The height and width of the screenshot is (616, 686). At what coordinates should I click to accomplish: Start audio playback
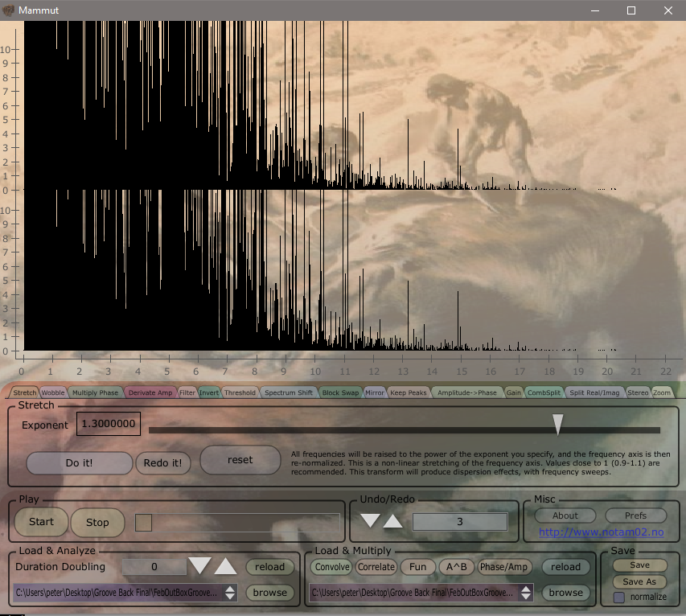[x=41, y=522]
